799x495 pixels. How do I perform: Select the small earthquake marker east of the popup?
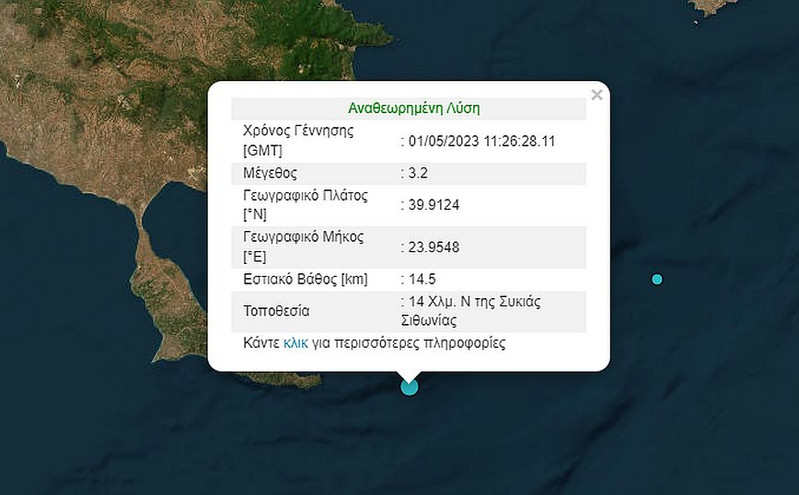[x=657, y=279]
